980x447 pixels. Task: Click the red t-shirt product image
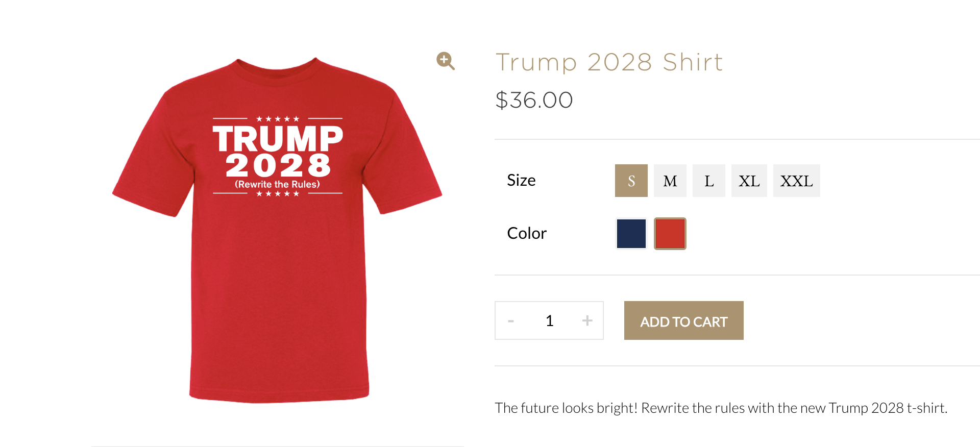pyautogui.click(x=277, y=230)
